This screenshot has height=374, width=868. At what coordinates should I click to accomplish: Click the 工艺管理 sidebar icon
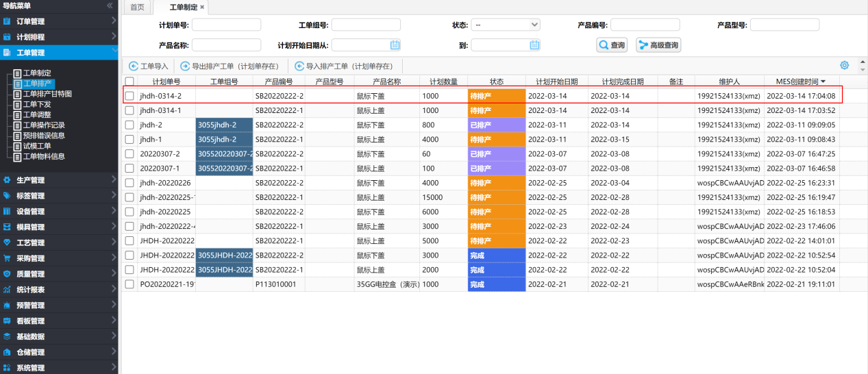tap(7, 243)
